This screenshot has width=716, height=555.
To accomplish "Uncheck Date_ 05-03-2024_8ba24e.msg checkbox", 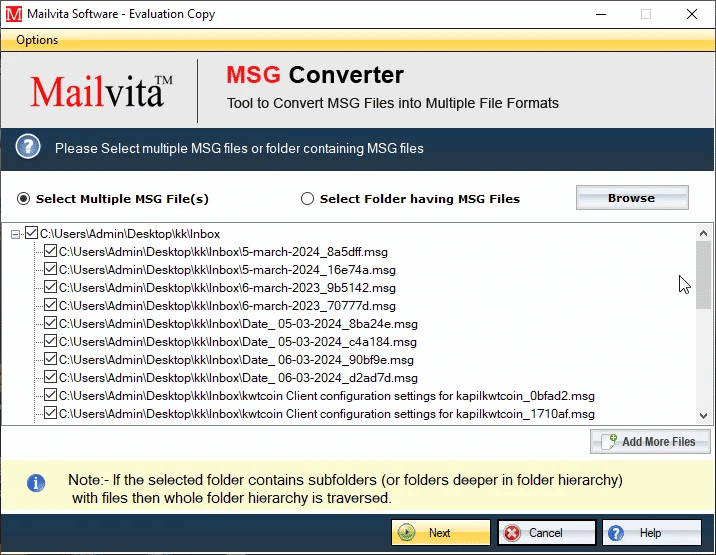I will point(50,323).
